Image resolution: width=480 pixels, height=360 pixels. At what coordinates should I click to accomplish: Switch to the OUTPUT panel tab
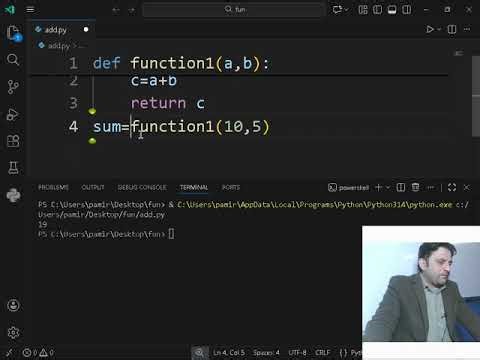pos(93,187)
